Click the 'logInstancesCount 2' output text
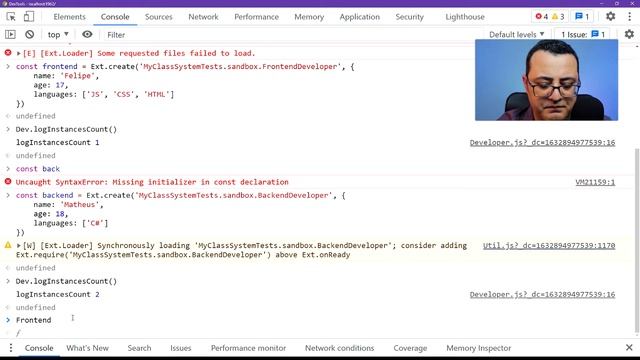Image resolution: width=640 pixels, height=360 pixels. (x=58, y=294)
